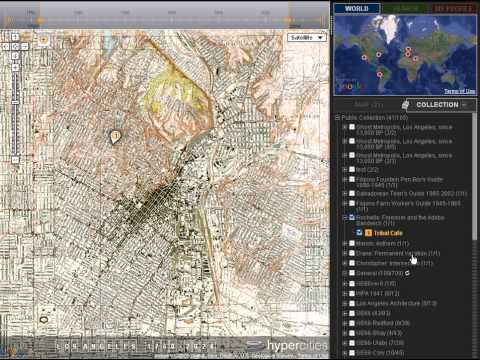Check the Diane: Permanent Vacation checkbox
This screenshot has width=480, height=360.
(352, 253)
